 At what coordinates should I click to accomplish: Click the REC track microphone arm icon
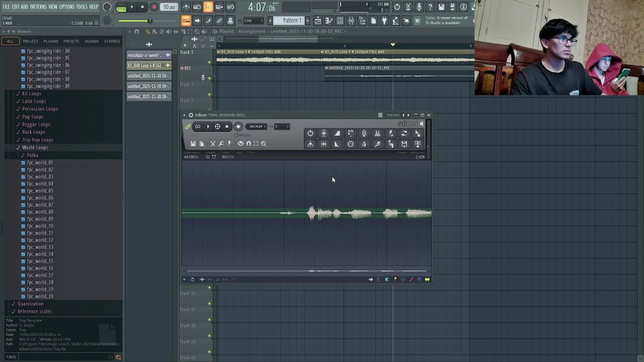tap(203, 77)
